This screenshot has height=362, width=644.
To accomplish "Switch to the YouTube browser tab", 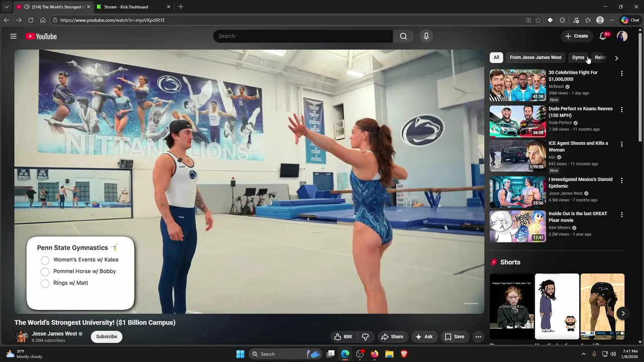I will click(x=53, y=7).
